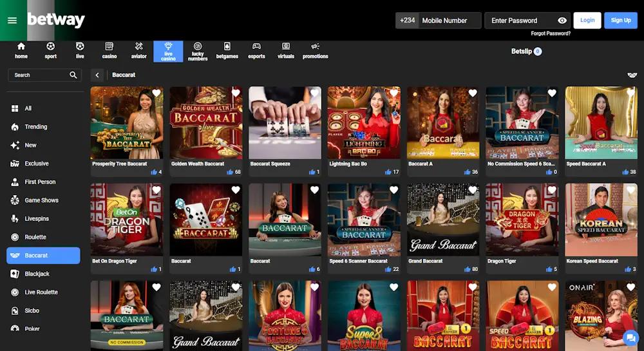Favorite Bet On Dragon Tiger heart
The image size is (644, 351).
click(x=156, y=190)
